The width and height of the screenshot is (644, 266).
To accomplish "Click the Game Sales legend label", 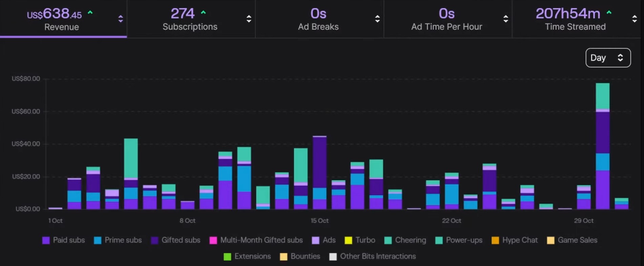I will click(x=578, y=240).
